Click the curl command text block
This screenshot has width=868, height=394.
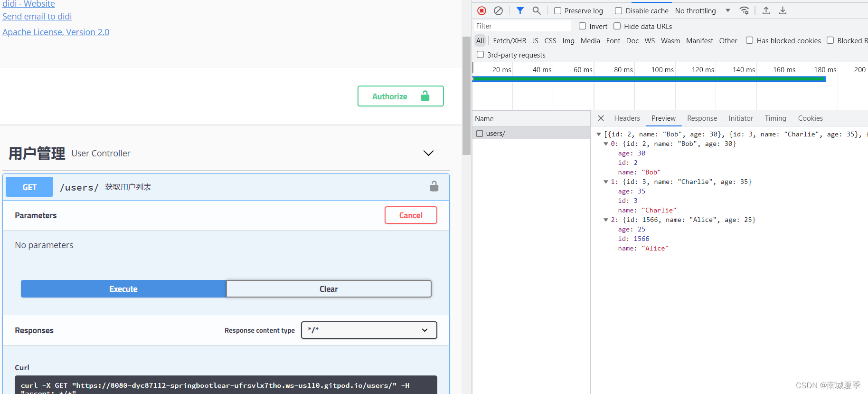coord(226,385)
